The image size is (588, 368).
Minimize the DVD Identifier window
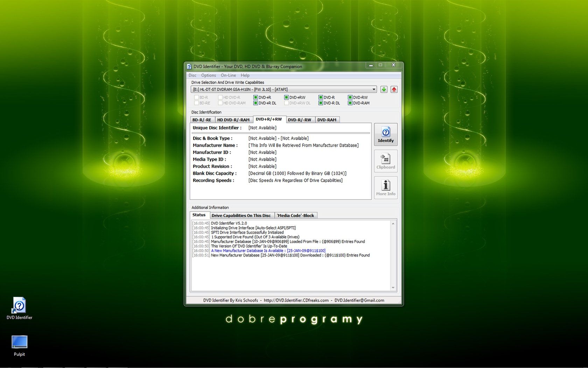pos(371,65)
